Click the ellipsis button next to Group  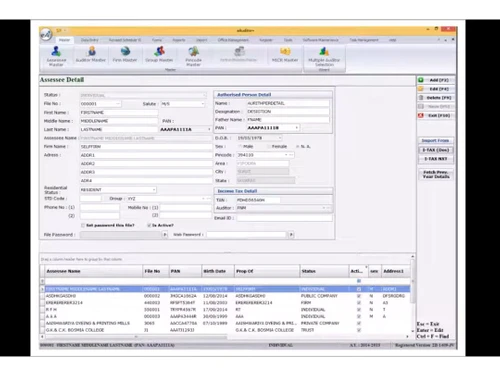click(209, 199)
